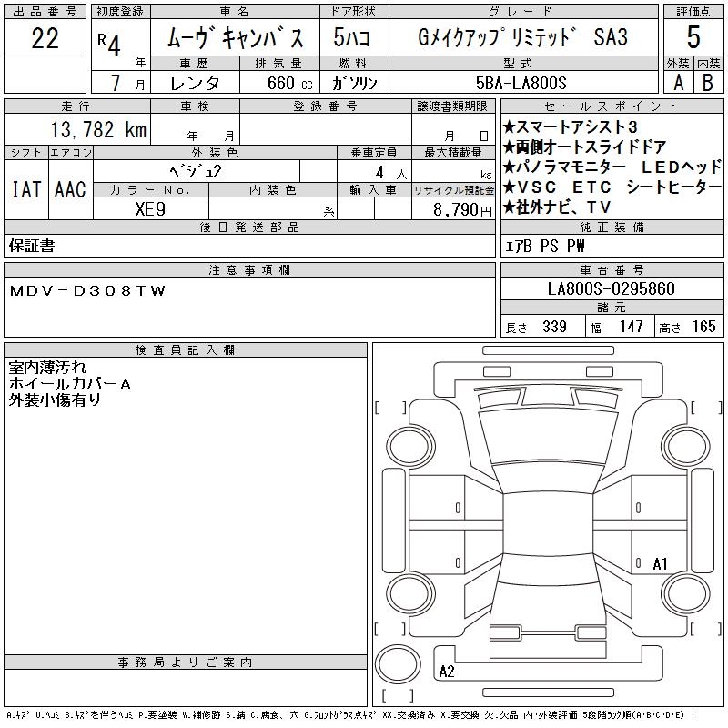The image size is (728, 728).
Task: Click the lot number 22 cell
Action: (45, 38)
